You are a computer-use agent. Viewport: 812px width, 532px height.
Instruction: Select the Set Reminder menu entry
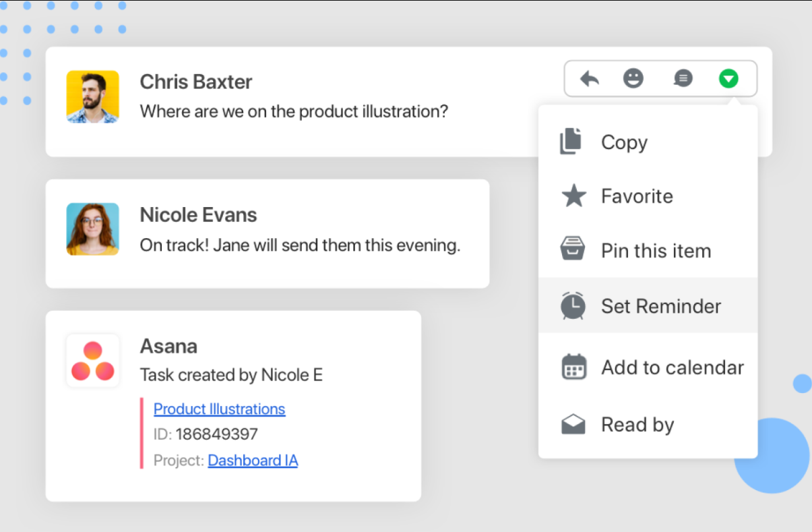pyautogui.click(x=660, y=306)
